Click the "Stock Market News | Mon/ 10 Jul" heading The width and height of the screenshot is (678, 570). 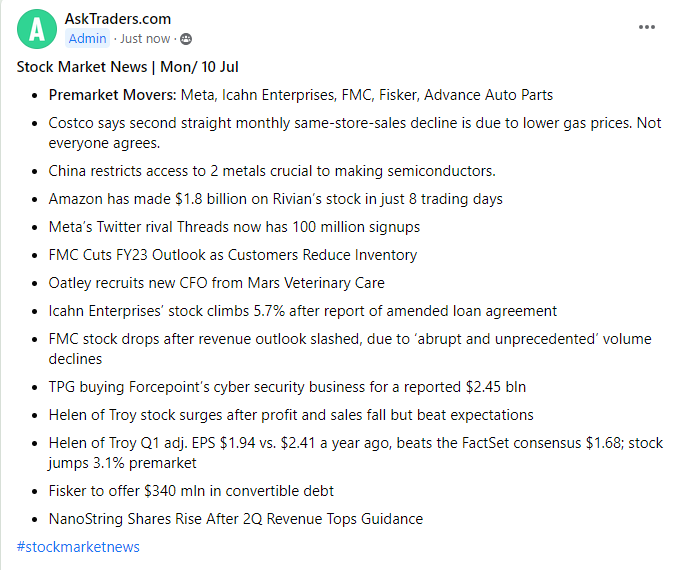(x=127, y=67)
